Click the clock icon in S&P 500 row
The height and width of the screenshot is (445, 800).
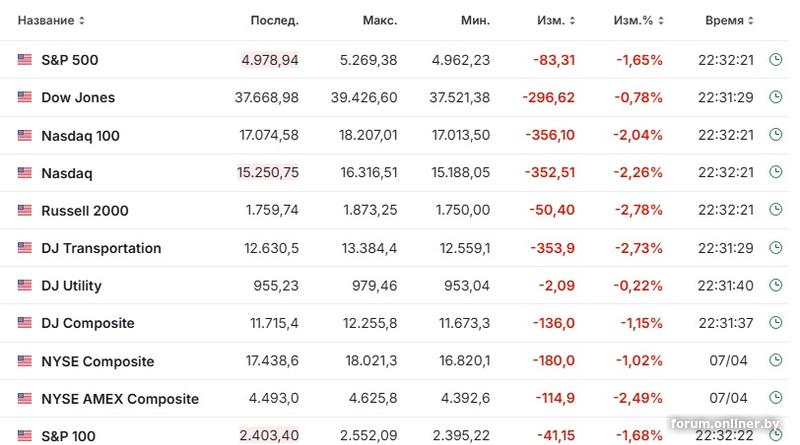(776, 59)
